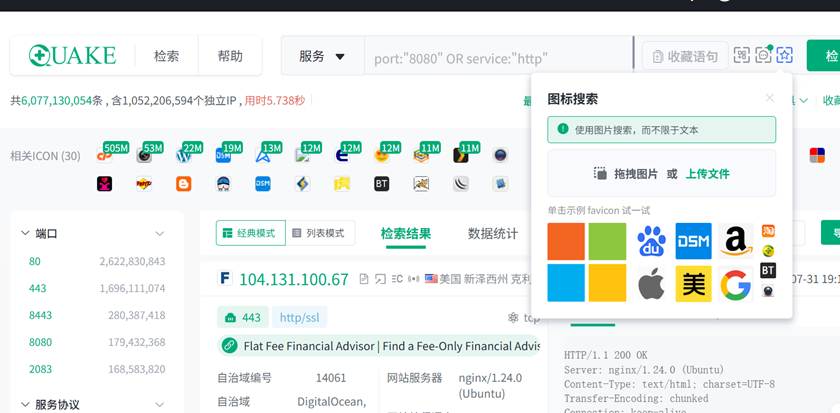Select the FRITZ! related icon

pyautogui.click(x=144, y=184)
